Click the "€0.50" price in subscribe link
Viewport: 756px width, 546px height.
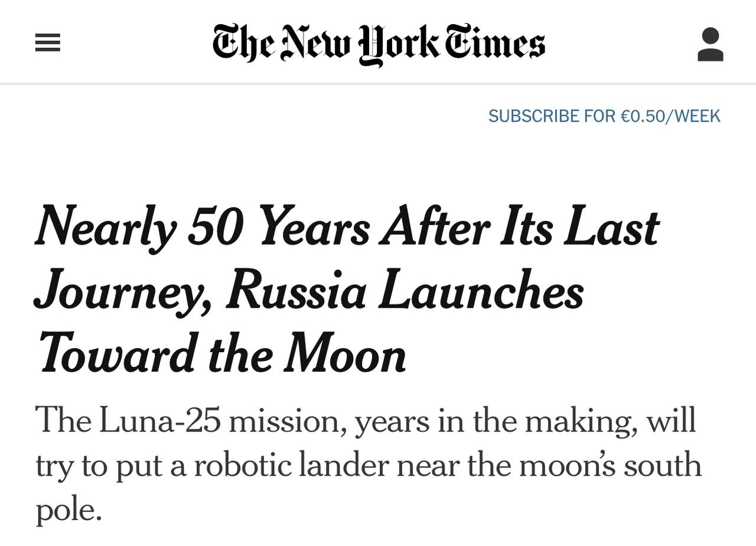(643, 116)
